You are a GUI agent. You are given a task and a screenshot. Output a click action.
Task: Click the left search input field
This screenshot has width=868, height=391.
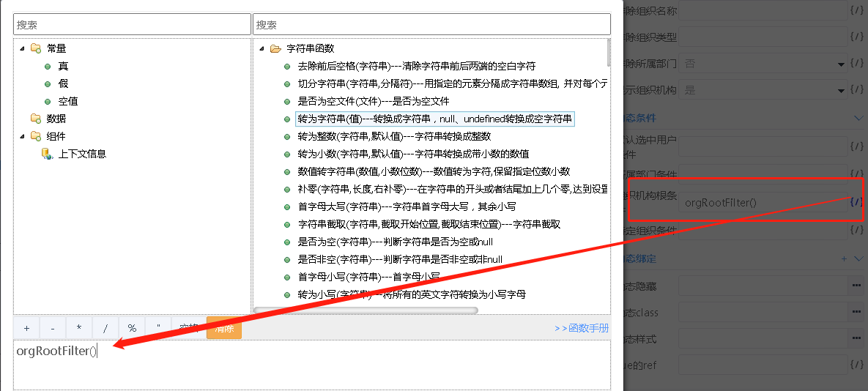click(x=132, y=24)
